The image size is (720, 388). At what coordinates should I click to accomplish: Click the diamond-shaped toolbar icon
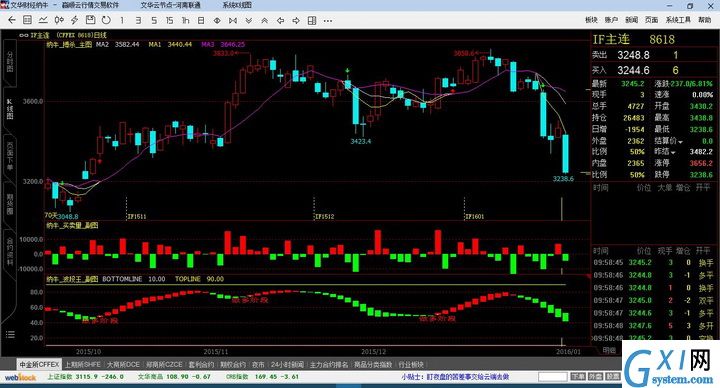tap(217, 20)
